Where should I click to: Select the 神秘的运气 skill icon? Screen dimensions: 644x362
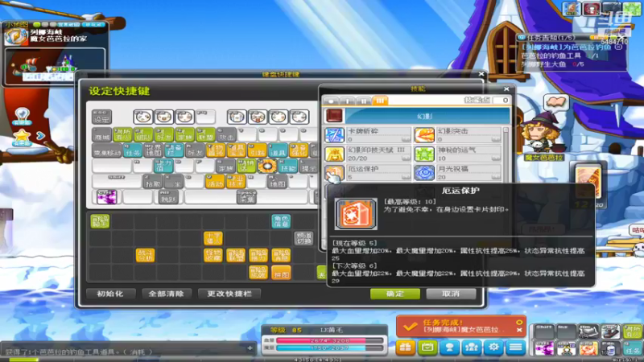coord(424,154)
